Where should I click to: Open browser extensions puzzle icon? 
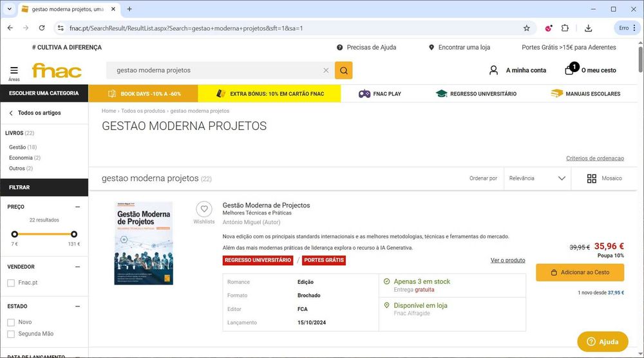point(565,28)
